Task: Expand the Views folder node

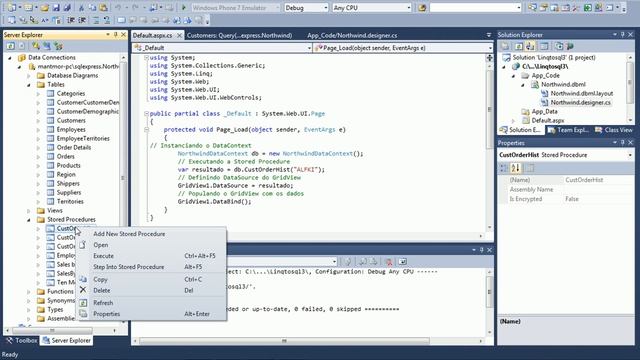Action: [x=29, y=211]
